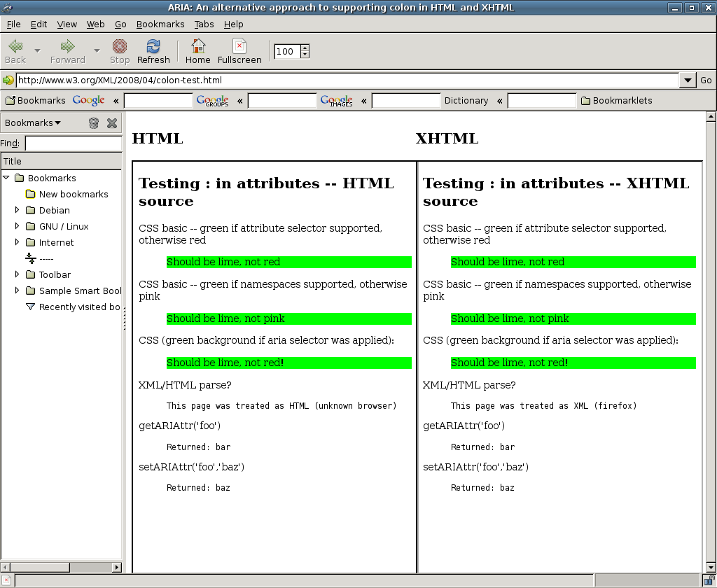
Task: Click the page icon left of URL
Action: (8, 80)
